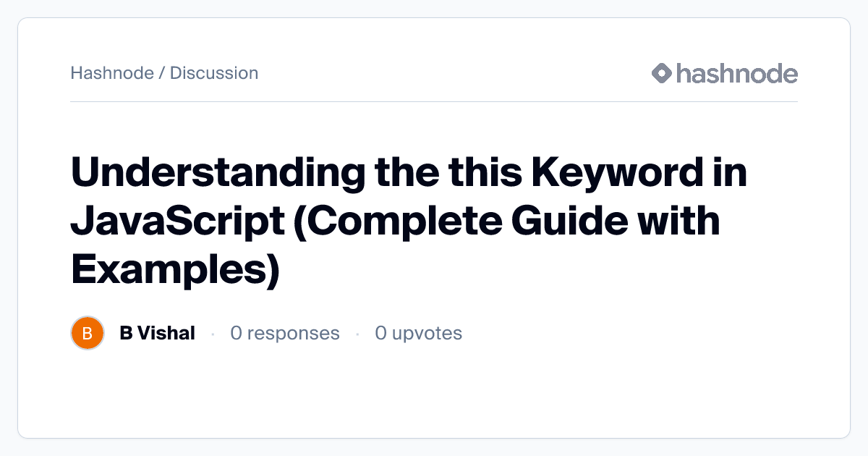The width and height of the screenshot is (868, 456).
Task: Open the "Discussion" breadcrumb link
Action: coord(214,73)
